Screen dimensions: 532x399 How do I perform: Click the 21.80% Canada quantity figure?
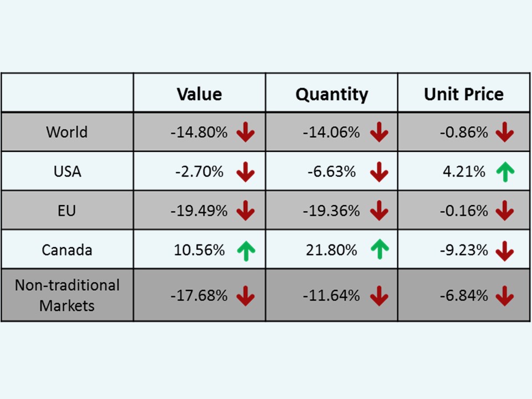tap(331, 250)
